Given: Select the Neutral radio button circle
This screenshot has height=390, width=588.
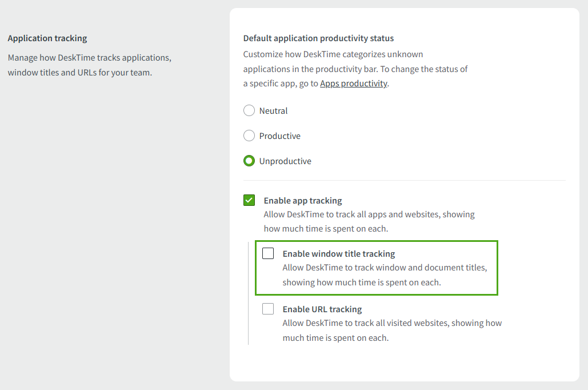Looking at the screenshot, I should click(x=249, y=111).
